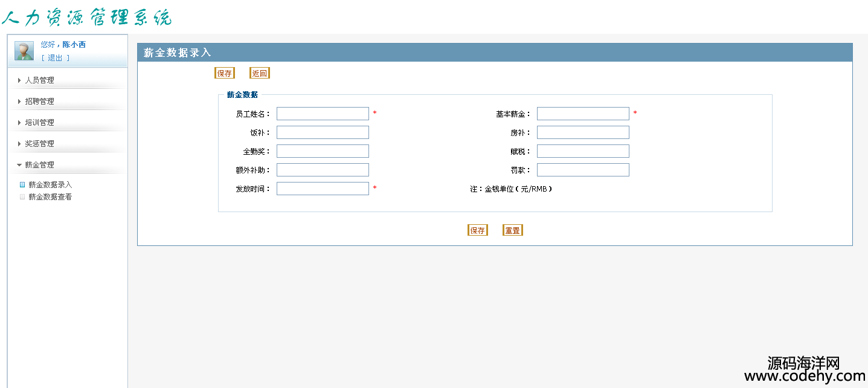Click the 全勤奖 text box
The height and width of the screenshot is (388, 868).
click(x=323, y=151)
